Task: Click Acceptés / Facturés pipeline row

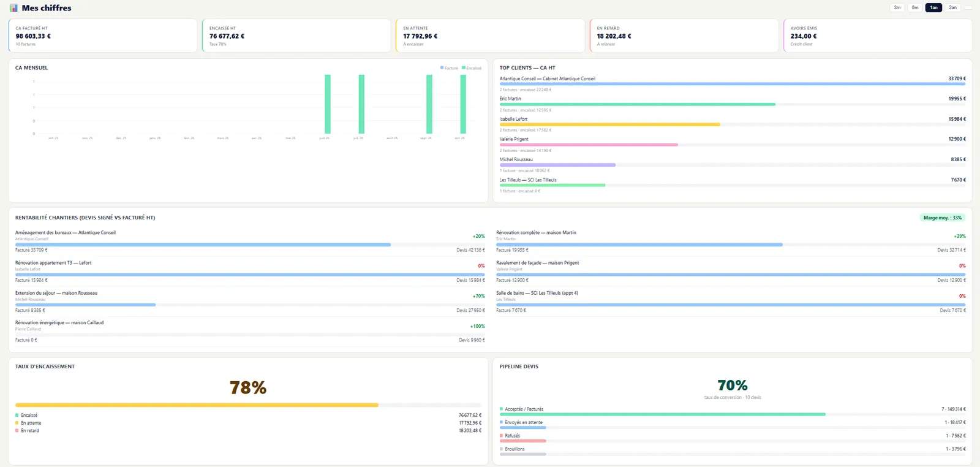Action: (733, 411)
